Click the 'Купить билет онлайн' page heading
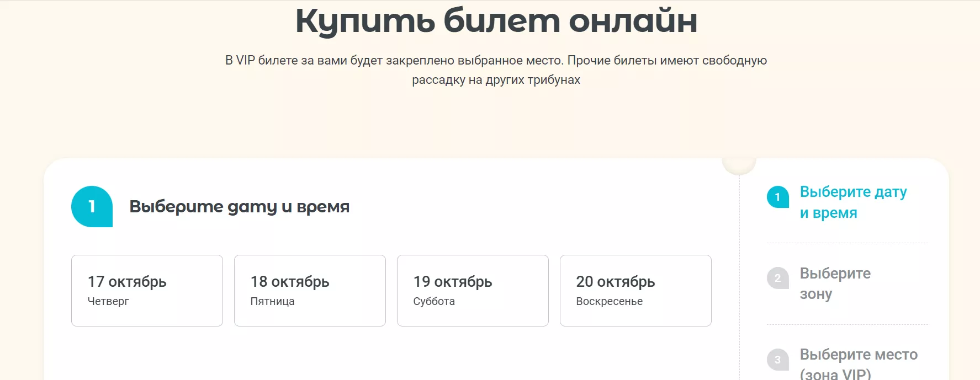Screen dimensions: 980x380 pos(496,21)
